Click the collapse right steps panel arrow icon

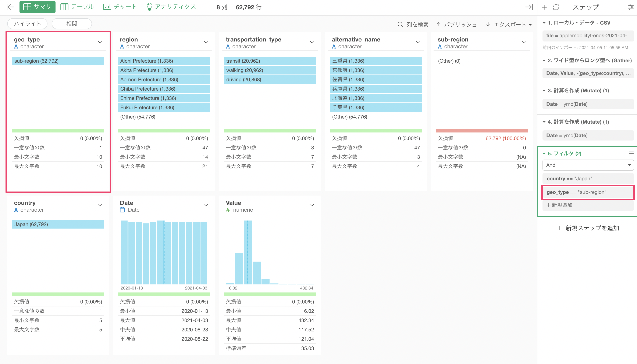[529, 7]
